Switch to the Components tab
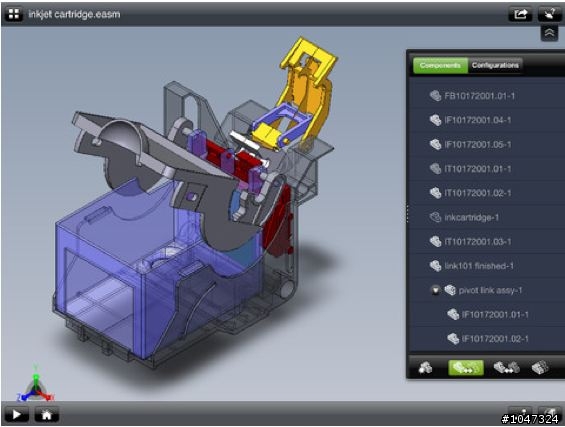This screenshot has height=427, width=565. pos(440,65)
